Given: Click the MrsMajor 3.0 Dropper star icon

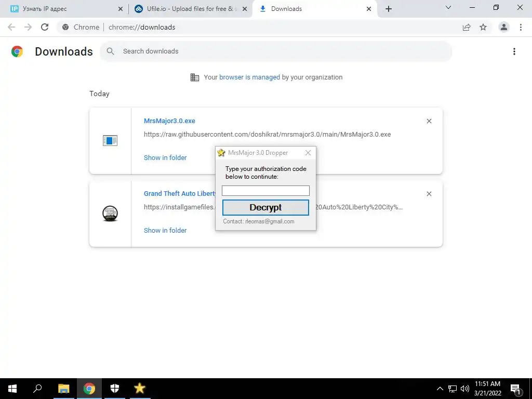Looking at the screenshot, I should coord(221,153).
